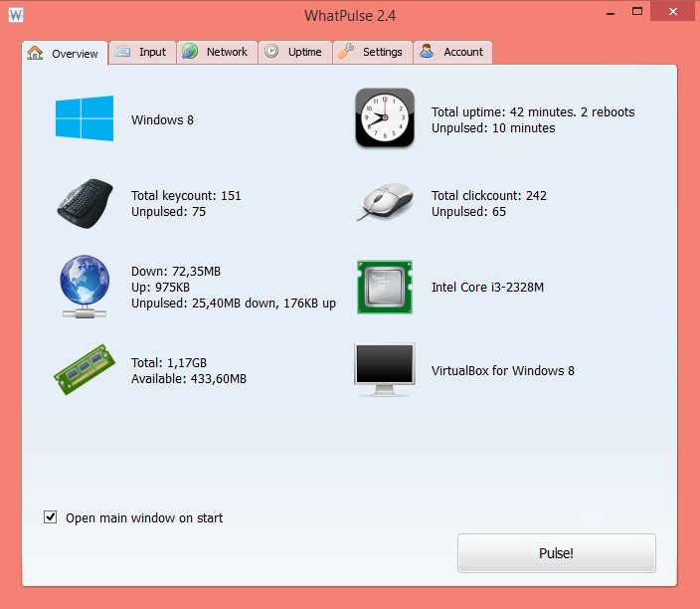Viewport: 700px width, 609px height.
Task: Click the WhatPulse W title bar icon
Action: pyautogui.click(x=16, y=15)
